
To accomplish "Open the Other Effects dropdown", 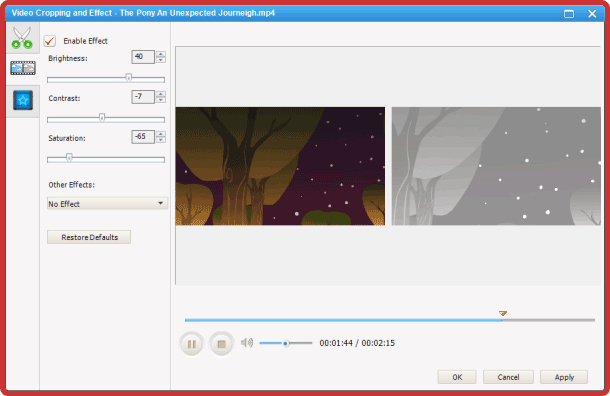I will pos(107,203).
